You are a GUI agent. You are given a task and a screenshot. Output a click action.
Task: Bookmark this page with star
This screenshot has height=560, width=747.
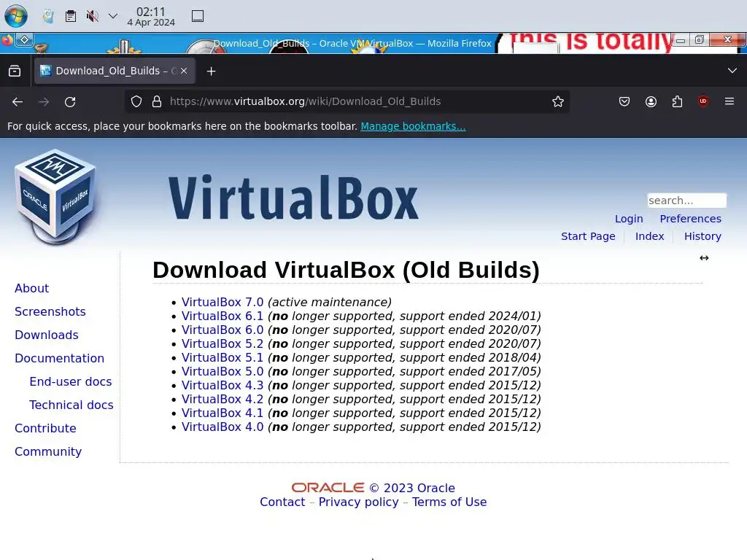click(x=558, y=101)
